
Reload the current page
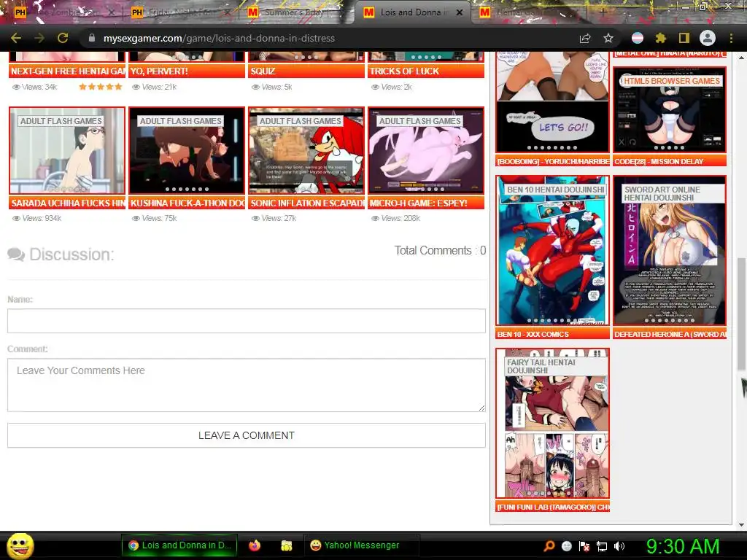[x=63, y=38]
